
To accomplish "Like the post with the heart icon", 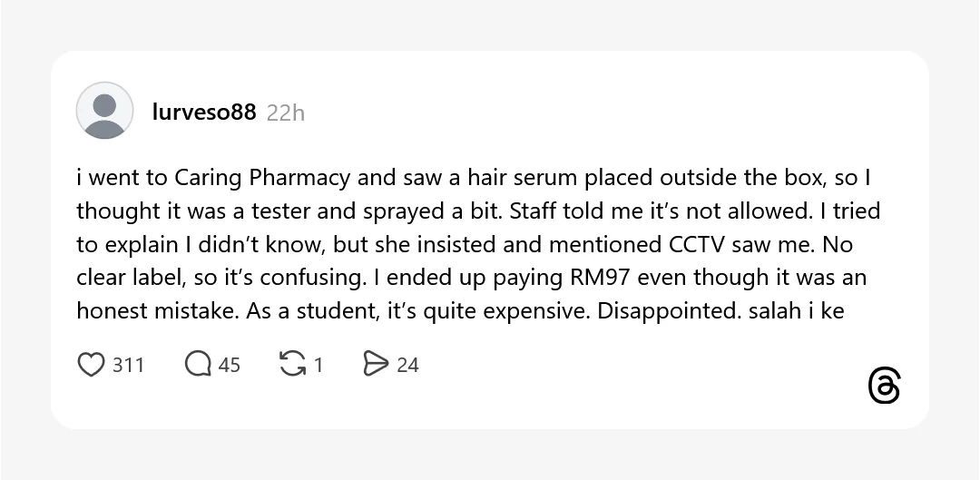I will [91, 365].
